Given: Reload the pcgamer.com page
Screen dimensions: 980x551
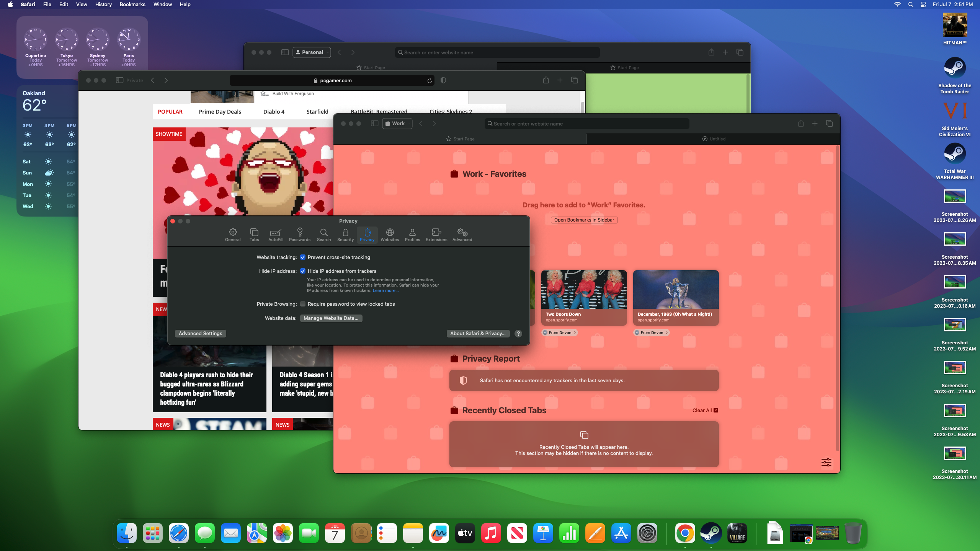Looking at the screenshot, I should click(x=430, y=80).
